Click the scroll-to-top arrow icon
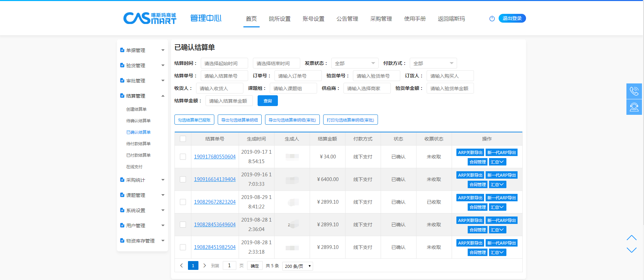 coord(631,238)
